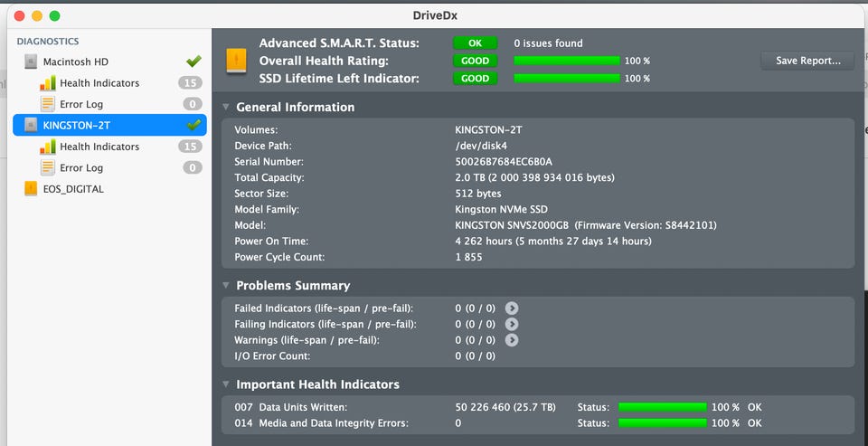Click arrow icon next to Failed Indicators
868x446 pixels.
(x=512, y=308)
